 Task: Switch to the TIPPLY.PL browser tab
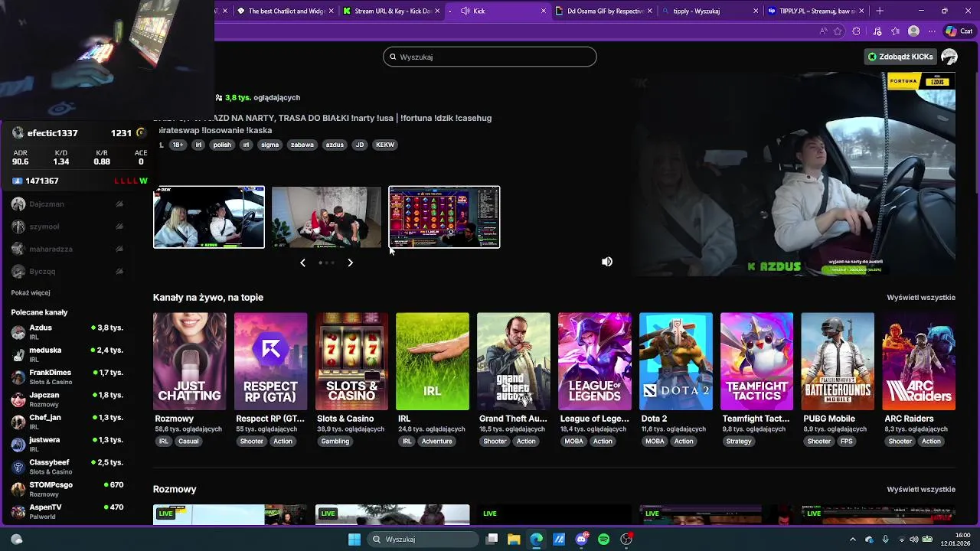coord(816,11)
